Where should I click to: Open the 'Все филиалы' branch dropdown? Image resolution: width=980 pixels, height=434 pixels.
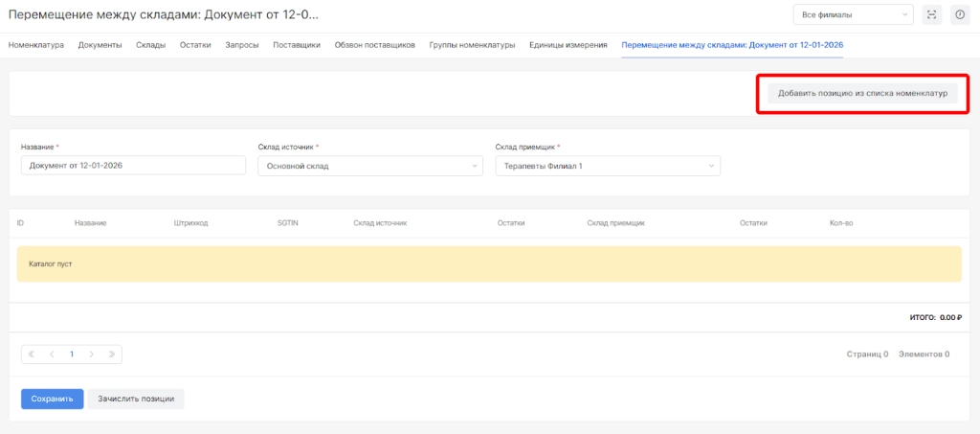(x=853, y=14)
